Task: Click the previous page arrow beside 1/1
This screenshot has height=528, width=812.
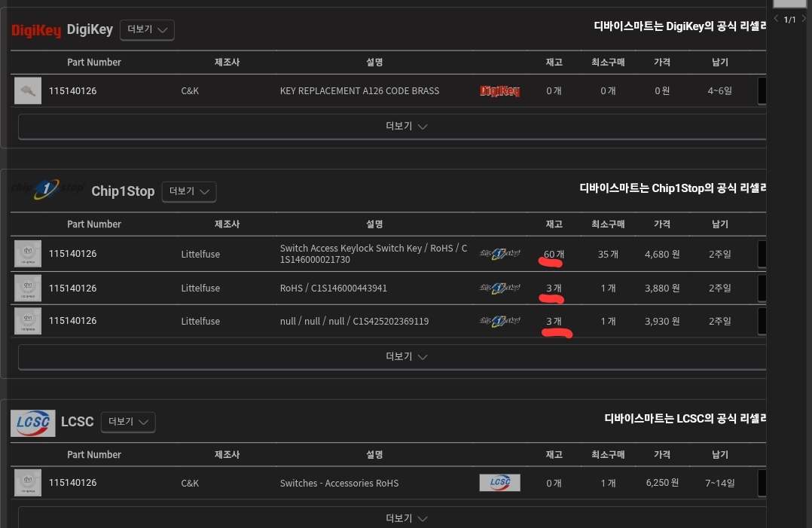Action: click(777, 20)
